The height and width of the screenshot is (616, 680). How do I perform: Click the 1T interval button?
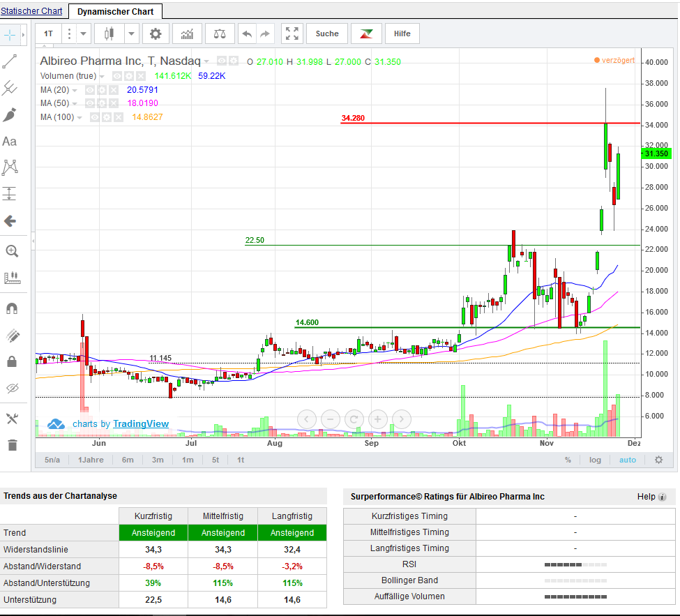click(x=48, y=34)
